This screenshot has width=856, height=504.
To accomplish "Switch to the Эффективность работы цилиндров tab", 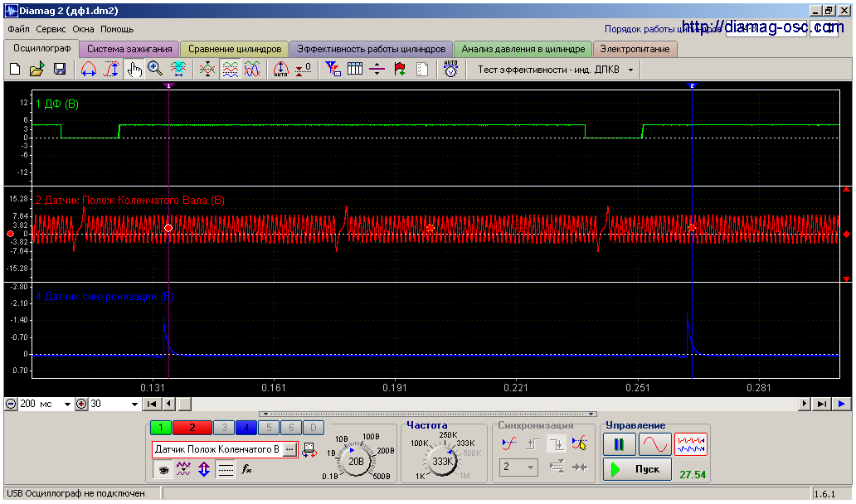I will (372, 49).
